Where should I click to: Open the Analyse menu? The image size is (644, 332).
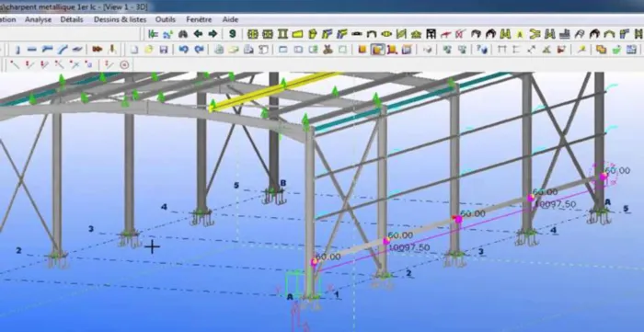click(x=39, y=19)
